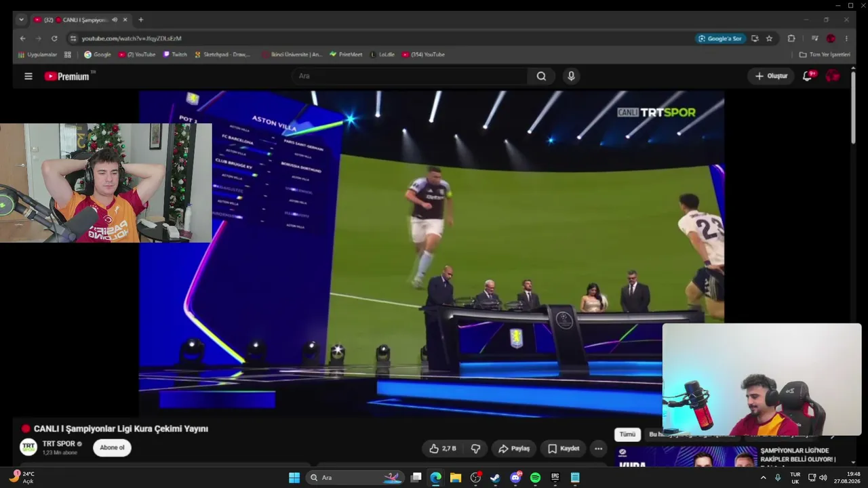Viewport: 868px width, 488px height.
Task: Open Uygulamalar apps shortcut
Action: coord(38,55)
